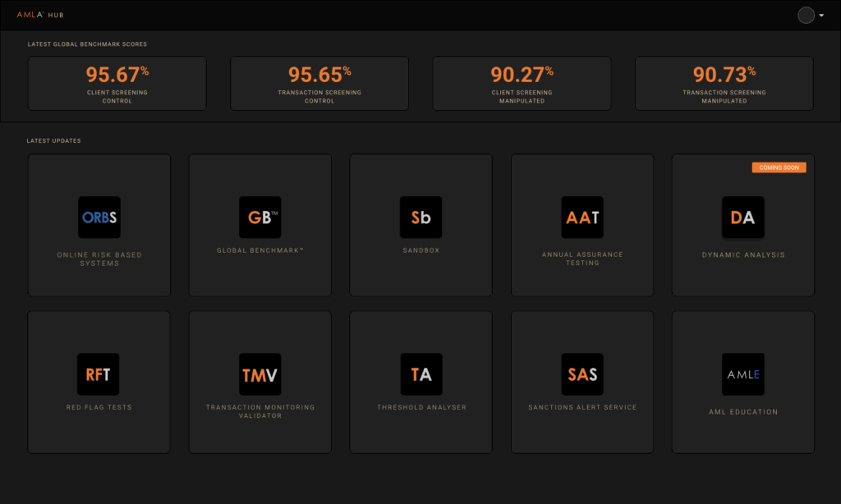Click the Coming Soon badge
The image size is (841, 504).
coord(779,167)
